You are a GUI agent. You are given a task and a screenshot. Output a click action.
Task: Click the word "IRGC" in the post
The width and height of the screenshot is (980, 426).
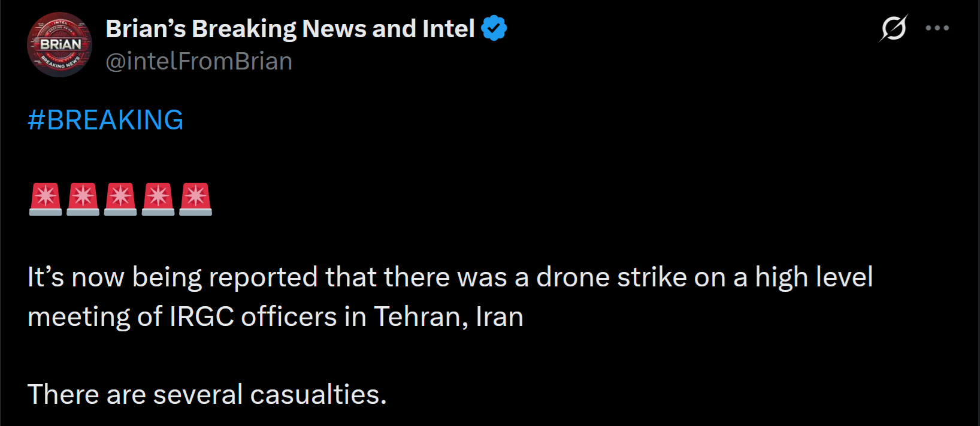point(202,316)
